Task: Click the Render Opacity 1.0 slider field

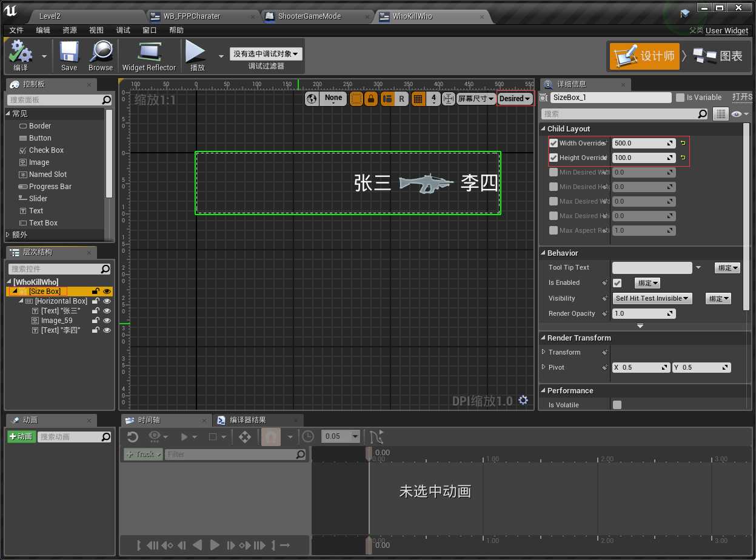Action: [644, 313]
